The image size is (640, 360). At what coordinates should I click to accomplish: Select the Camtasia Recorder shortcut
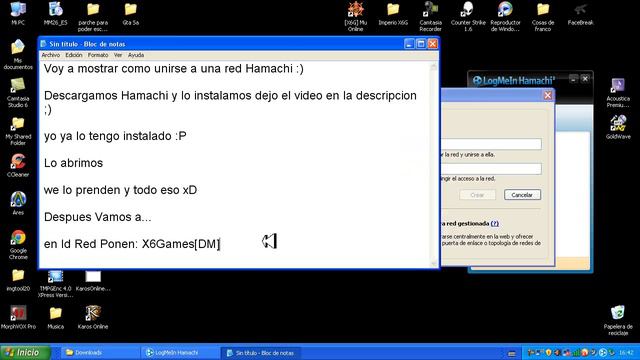[x=431, y=17]
